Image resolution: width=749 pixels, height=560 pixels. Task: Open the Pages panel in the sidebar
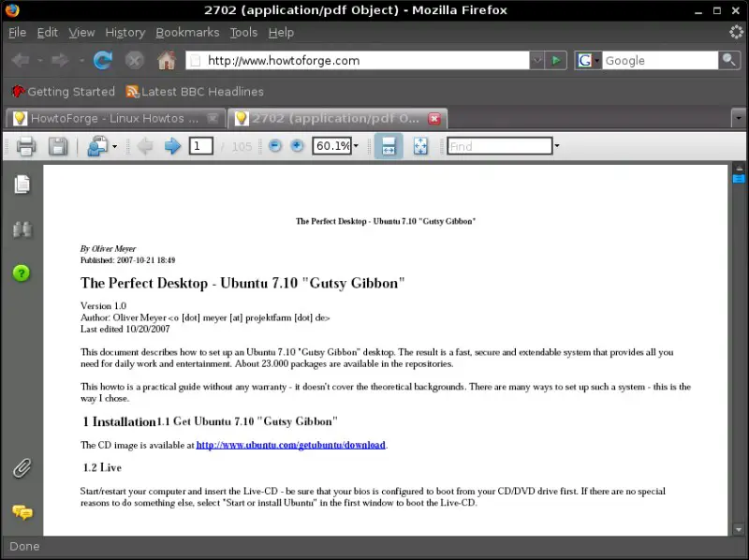coord(22,184)
